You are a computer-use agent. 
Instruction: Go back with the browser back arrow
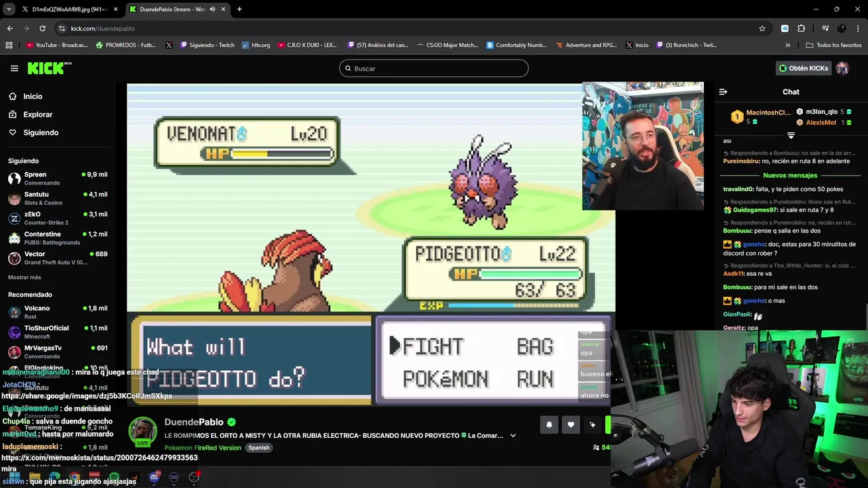(x=9, y=28)
